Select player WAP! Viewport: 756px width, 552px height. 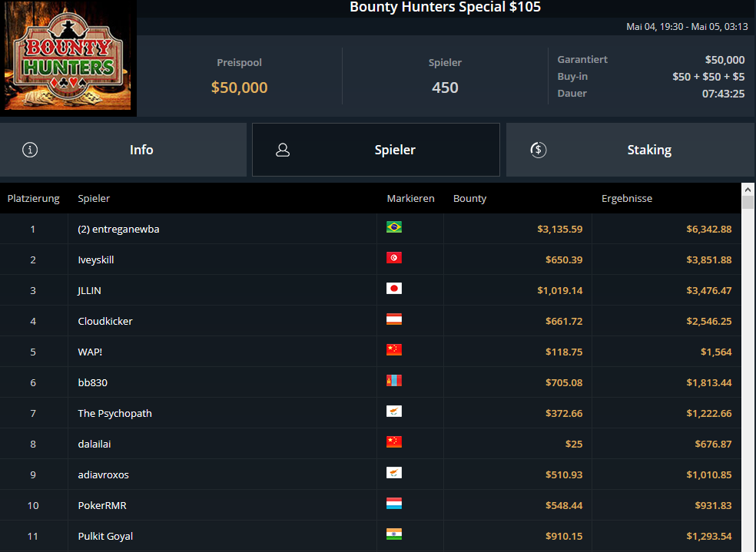[x=90, y=352]
